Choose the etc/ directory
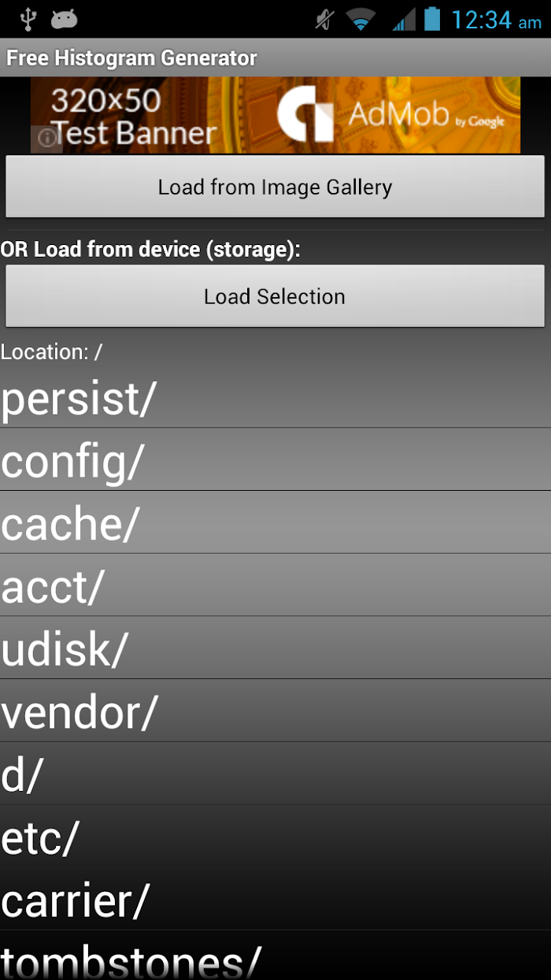The height and width of the screenshot is (980, 551). pyautogui.click(x=275, y=837)
